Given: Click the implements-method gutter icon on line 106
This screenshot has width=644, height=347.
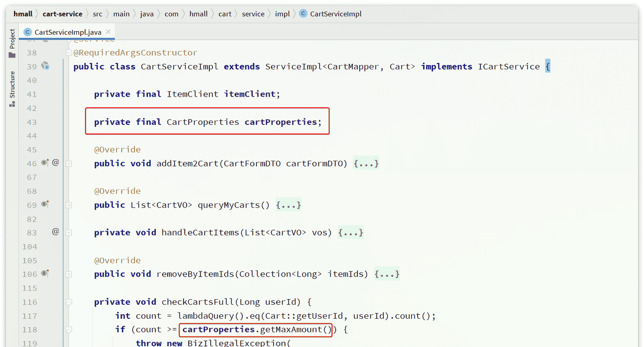Looking at the screenshot, I should [x=45, y=273].
